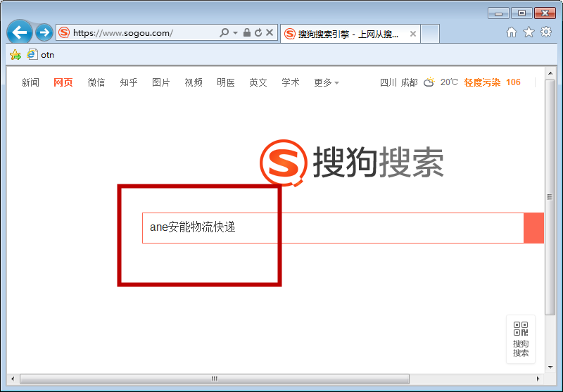The width and height of the screenshot is (563, 392).
Task: Click the address bar search magnifier icon
Action: pyautogui.click(x=224, y=32)
